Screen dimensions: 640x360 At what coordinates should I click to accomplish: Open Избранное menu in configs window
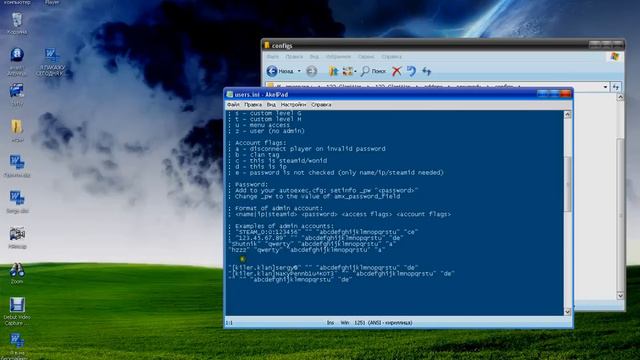click(338, 57)
